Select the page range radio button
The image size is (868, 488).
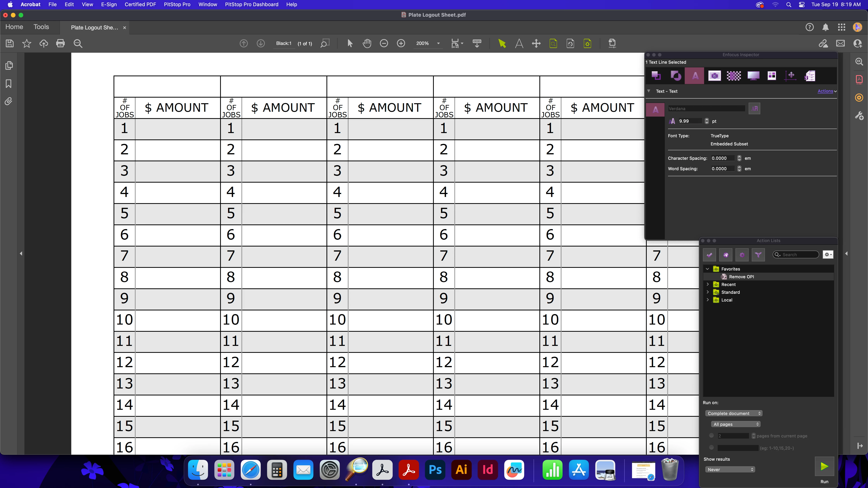coord(711,448)
